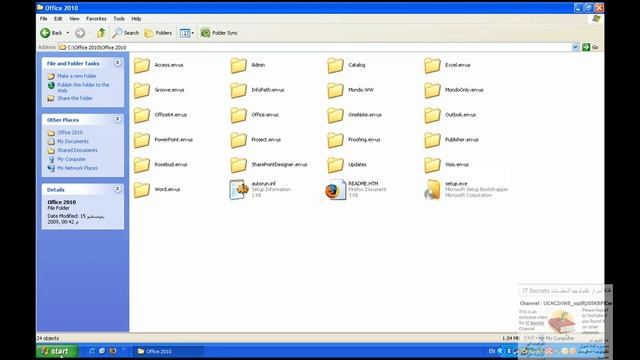640x360 pixels.
Task: Select the Updates folder icon
Action: (335, 165)
